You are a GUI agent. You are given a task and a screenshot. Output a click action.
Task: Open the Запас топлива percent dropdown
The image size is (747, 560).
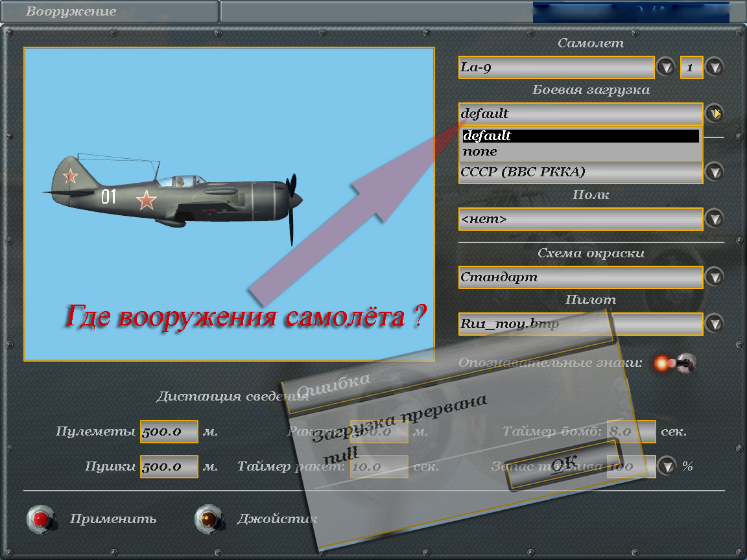pyautogui.click(x=667, y=466)
